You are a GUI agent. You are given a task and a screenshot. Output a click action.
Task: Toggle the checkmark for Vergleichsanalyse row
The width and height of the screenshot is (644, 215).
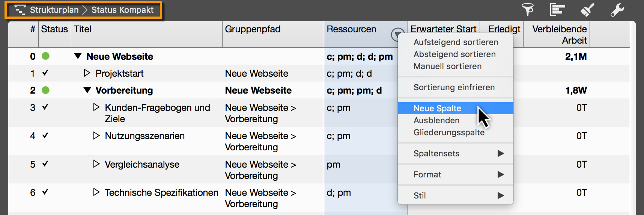click(45, 164)
